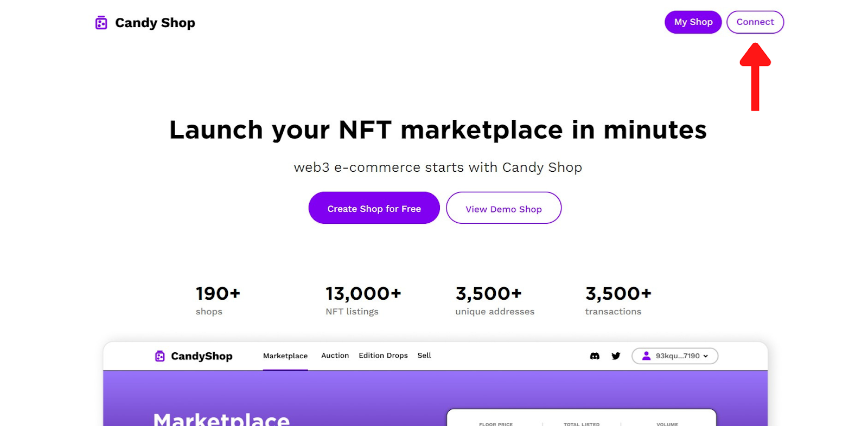
Task: Click the 'unique addresses' label
Action: [495, 312]
